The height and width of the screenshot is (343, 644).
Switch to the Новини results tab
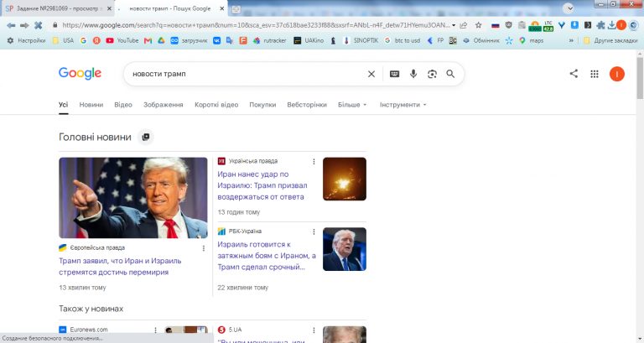91,105
